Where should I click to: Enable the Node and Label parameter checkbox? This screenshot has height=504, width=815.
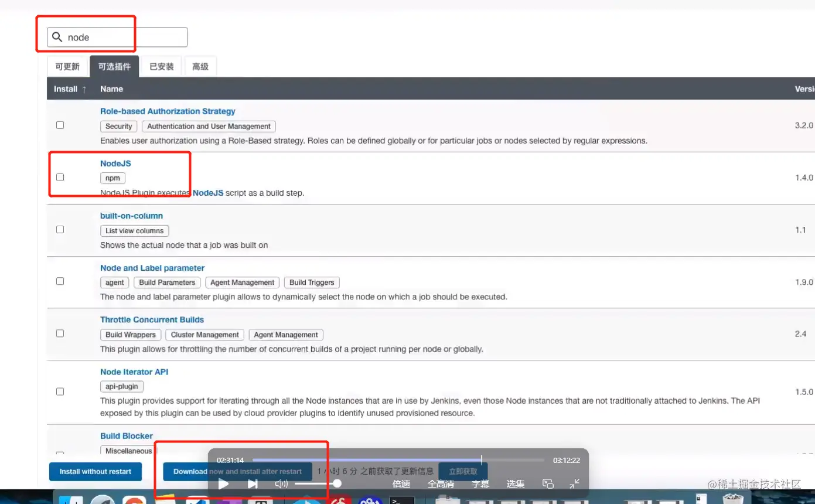pyautogui.click(x=60, y=281)
